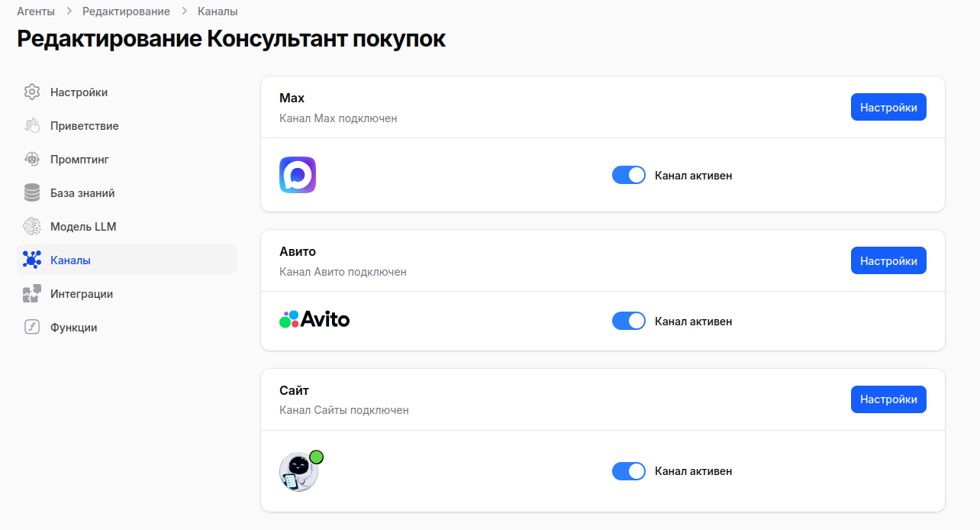Click the page heading 'Редактирование Консультант покупок'
This screenshot has width=980, height=530.
pyautogui.click(x=231, y=40)
